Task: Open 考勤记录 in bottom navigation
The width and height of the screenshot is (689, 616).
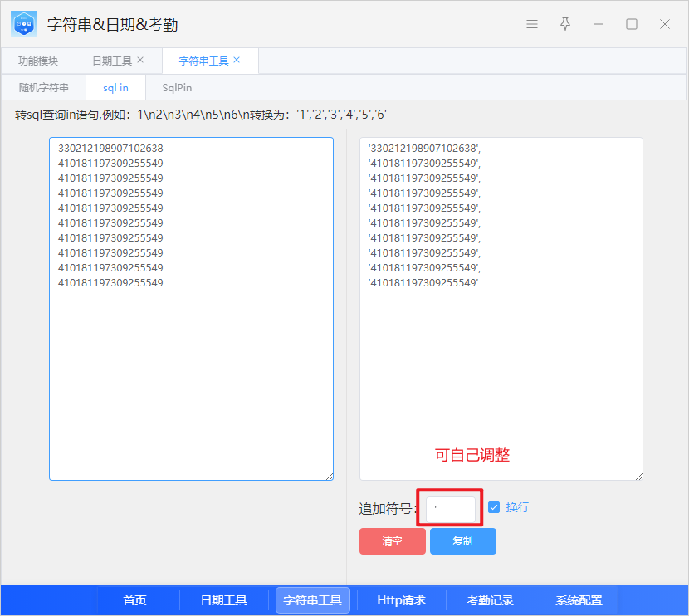Action: pyautogui.click(x=490, y=600)
